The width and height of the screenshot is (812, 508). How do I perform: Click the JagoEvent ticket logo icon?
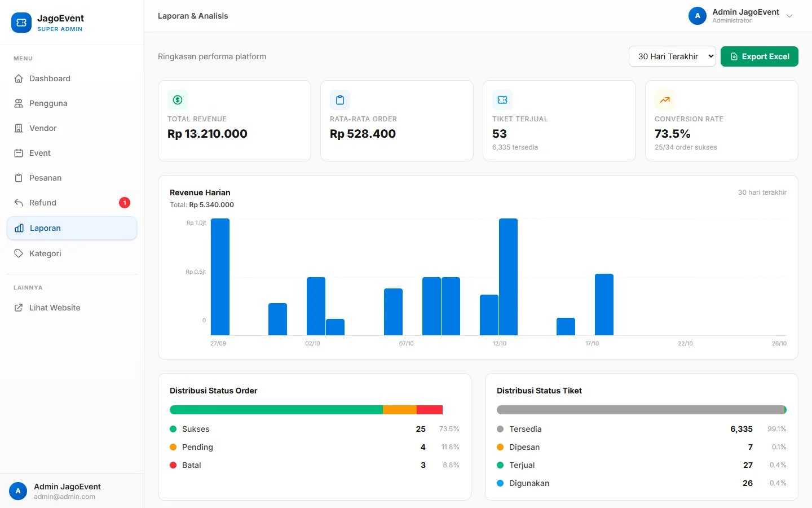click(21, 23)
